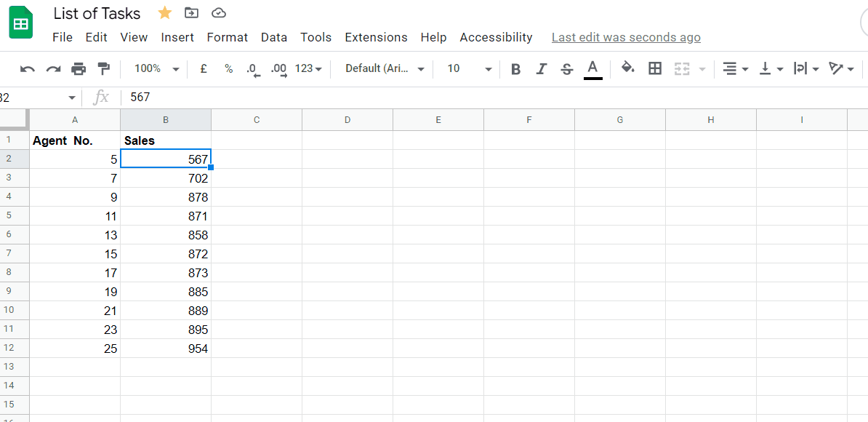Open the zoom level dropdown

click(x=154, y=68)
